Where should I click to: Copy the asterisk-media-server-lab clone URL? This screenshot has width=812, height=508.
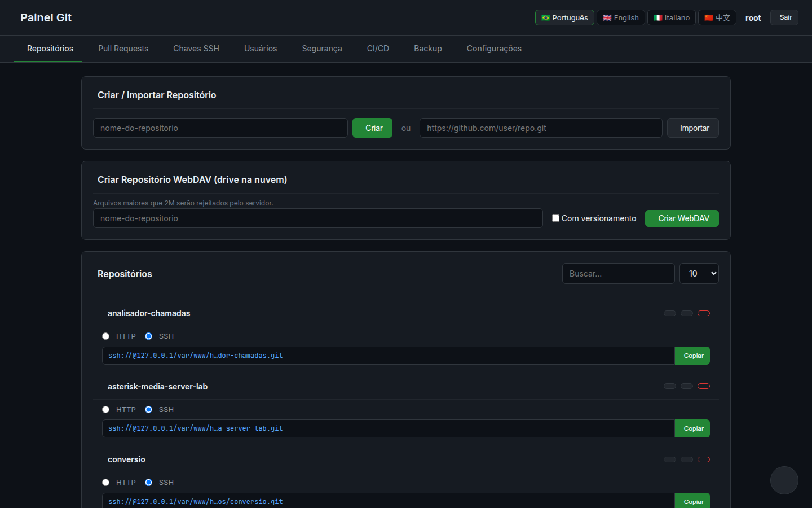point(692,428)
